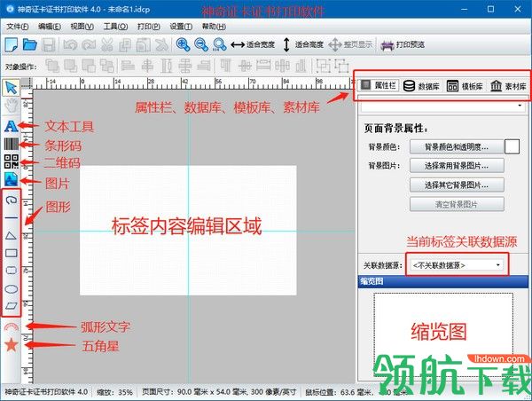Select the text tool (A icon)
The height and width of the screenshot is (401, 532).
11,126
